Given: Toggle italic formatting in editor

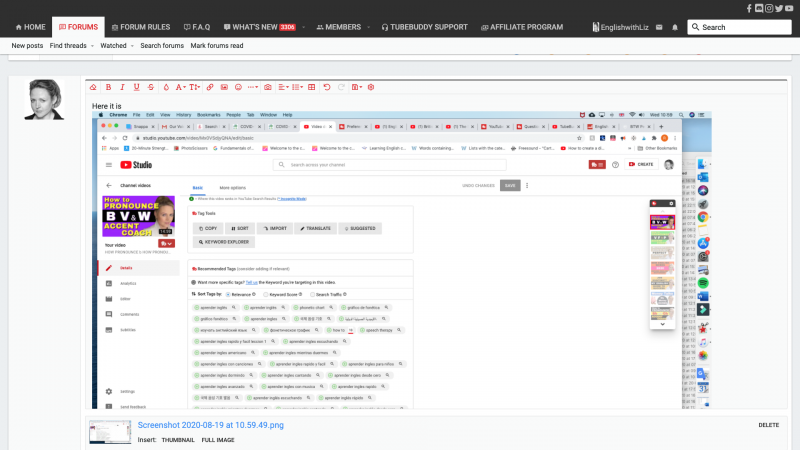Looking at the screenshot, I should 122,88.
